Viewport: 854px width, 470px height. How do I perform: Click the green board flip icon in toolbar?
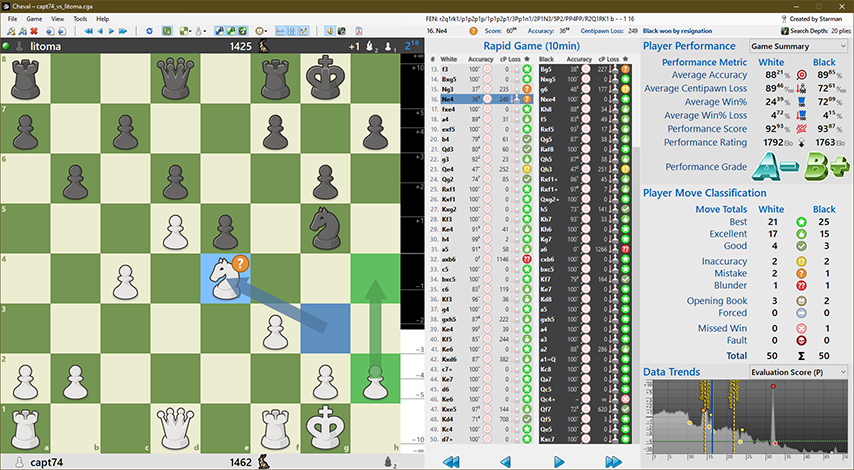(167, 31)
